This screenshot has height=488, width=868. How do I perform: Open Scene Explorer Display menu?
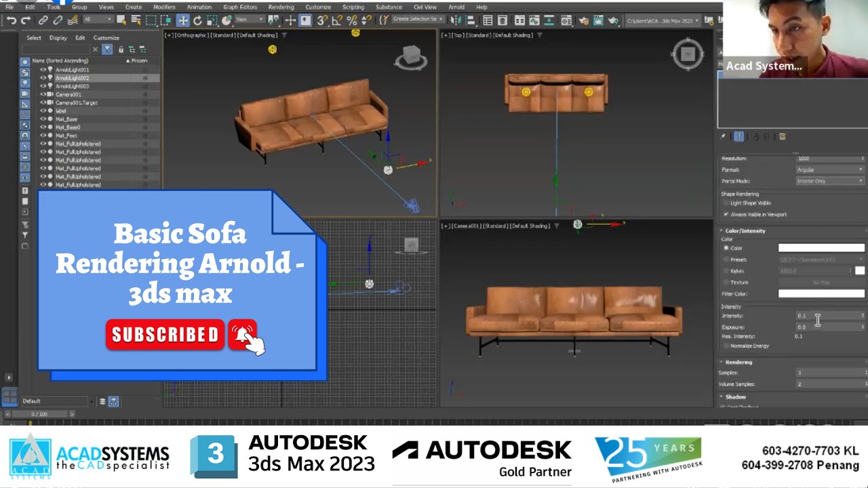(x=58, y=38)
